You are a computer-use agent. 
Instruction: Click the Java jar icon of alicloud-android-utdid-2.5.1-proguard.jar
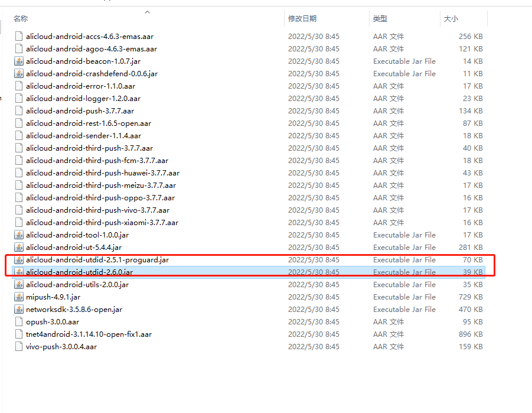pyautogui.click(x=19, y=259)
